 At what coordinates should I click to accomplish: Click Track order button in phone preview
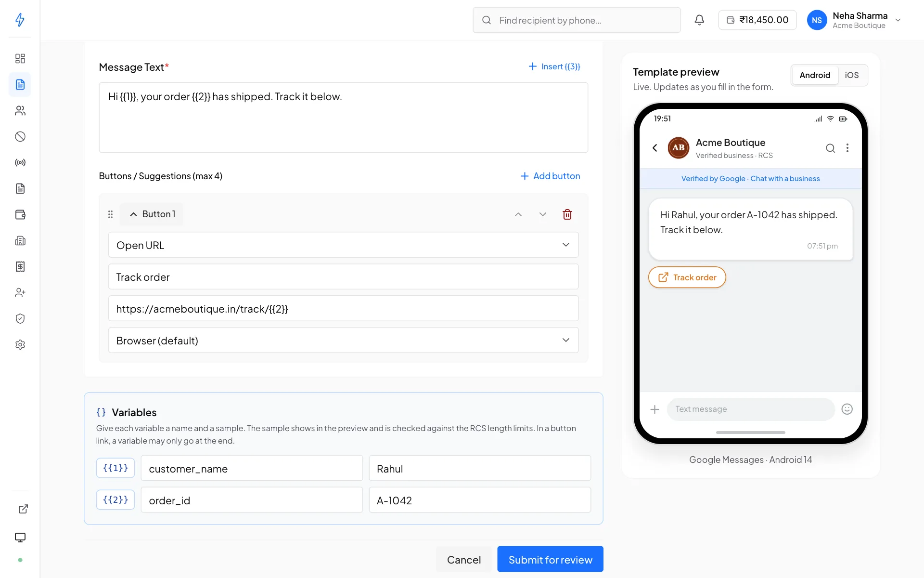pyautogui.click(x=687, y=277)
